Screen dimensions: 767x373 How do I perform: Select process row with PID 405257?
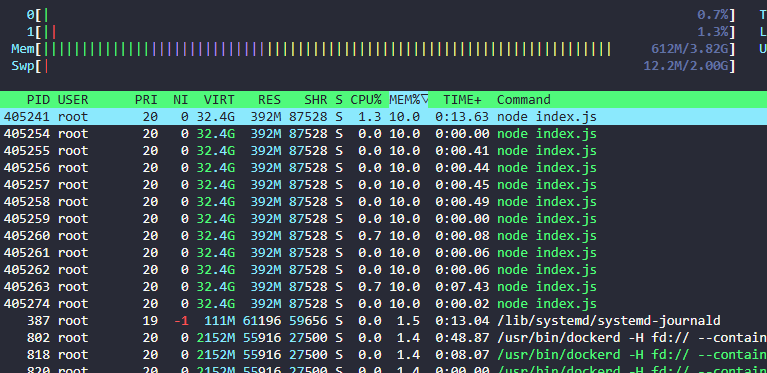[x=384, y=185]
